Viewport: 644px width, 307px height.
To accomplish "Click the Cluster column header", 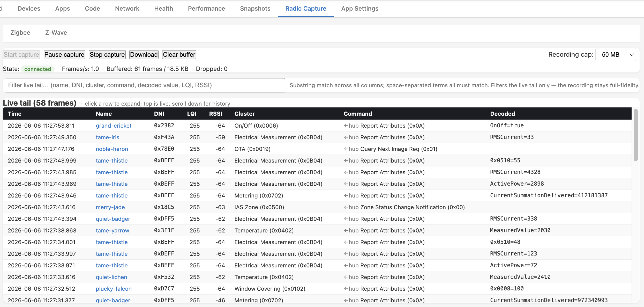I will (244, 114).
